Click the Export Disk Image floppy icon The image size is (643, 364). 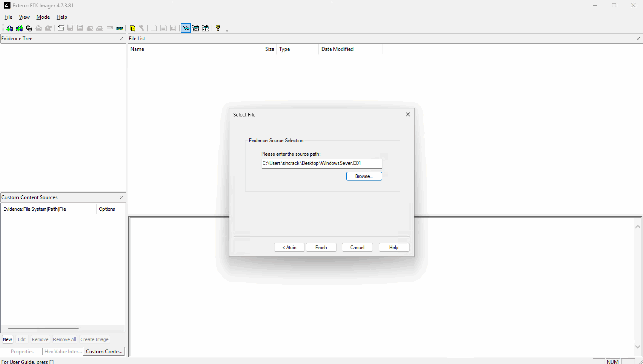(x=70, y=28)
